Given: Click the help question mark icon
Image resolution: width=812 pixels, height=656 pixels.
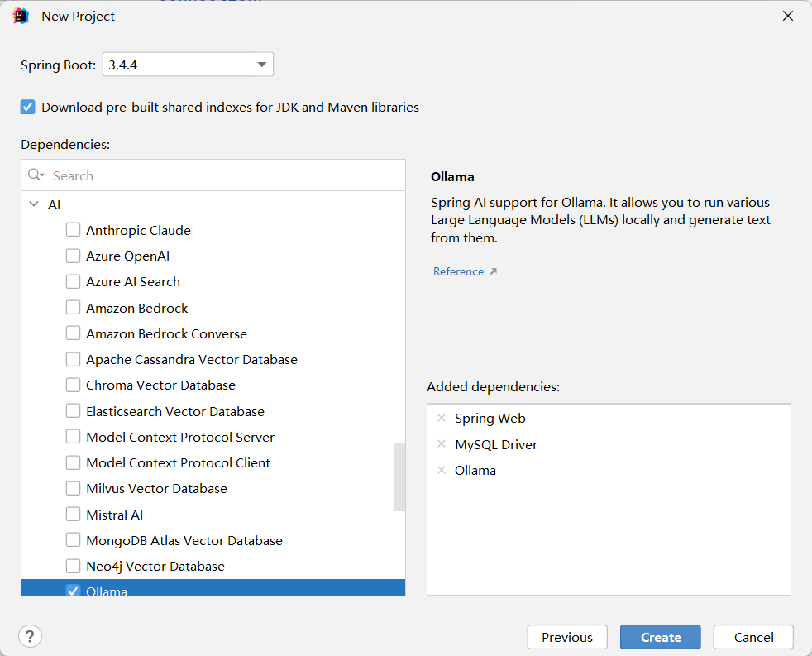Looking at the screenshot, I should click(31, 636).
